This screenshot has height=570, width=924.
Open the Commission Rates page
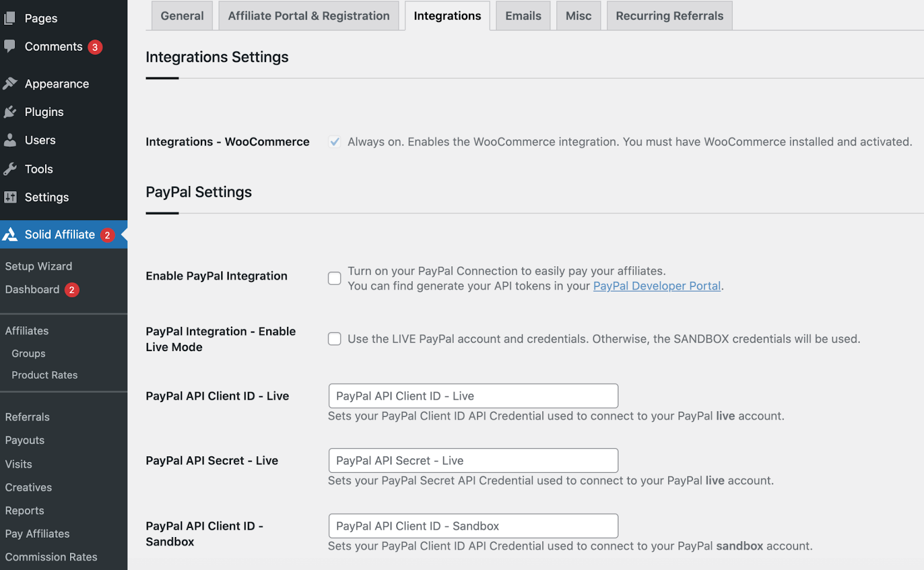[x=51, y=557]
